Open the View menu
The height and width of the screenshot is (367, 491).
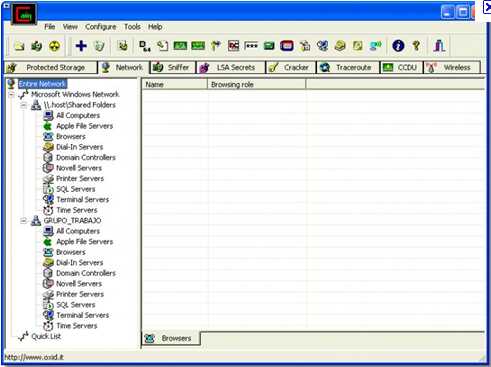[70, 27]
